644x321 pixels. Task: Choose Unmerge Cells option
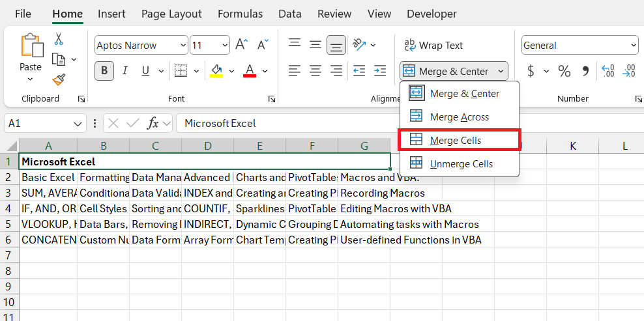(459, 164)
